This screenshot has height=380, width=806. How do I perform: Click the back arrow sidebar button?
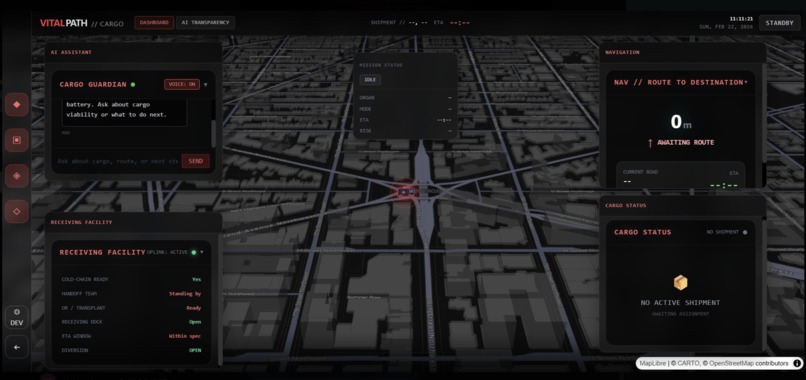click(x=16, y=347)
